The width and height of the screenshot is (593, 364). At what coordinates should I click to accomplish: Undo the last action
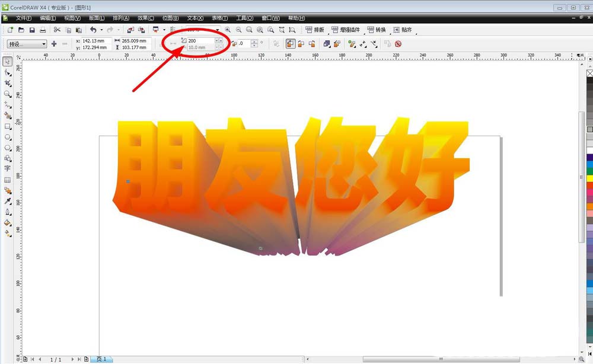click(x=93, y=30)
